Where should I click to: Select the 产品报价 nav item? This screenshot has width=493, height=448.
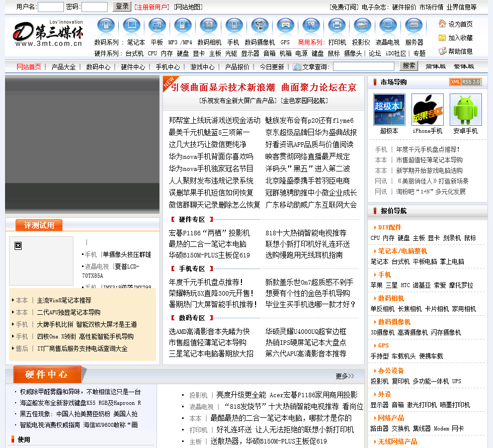237,67
